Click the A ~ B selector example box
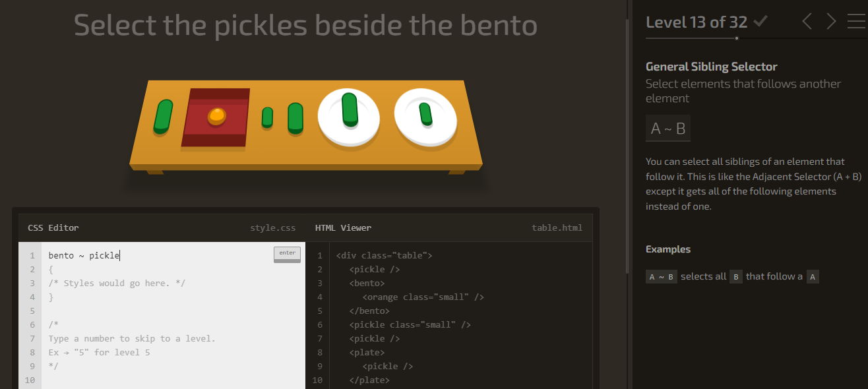This screenshot has height=389, width=868. pos(667,129)
